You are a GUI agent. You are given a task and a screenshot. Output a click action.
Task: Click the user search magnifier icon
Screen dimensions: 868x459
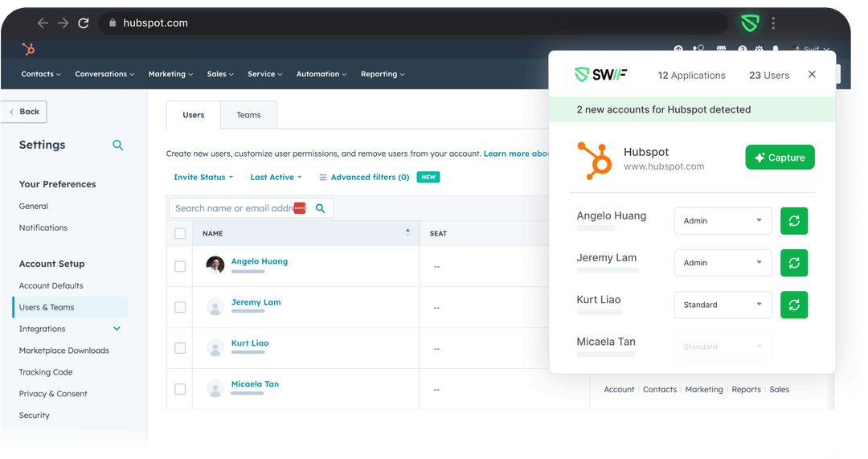[320, 208]
